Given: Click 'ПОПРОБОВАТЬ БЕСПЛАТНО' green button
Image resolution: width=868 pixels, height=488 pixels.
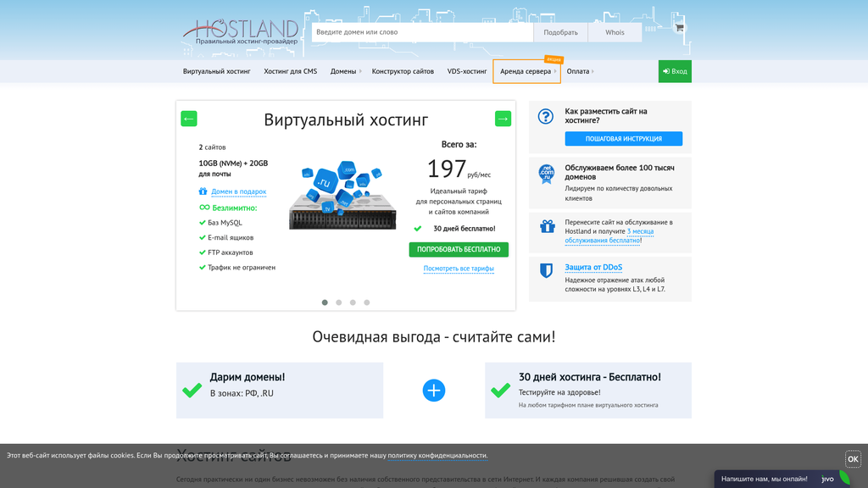Looking at the screenshot, I should (459, 249).
